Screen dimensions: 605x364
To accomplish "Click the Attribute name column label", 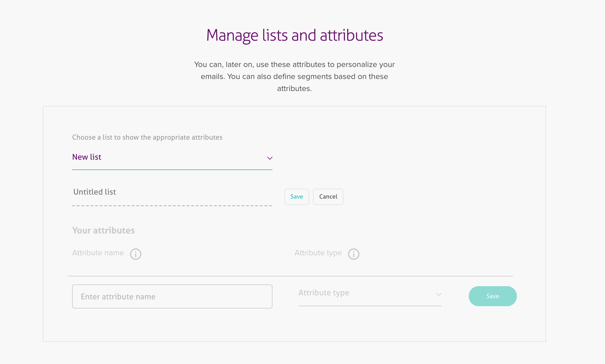I will (98, 253).
